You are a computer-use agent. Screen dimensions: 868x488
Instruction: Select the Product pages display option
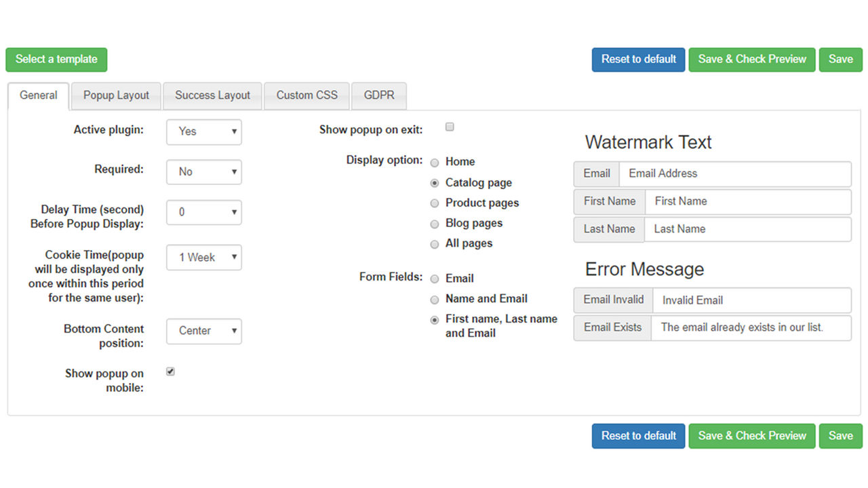(435, 203)
